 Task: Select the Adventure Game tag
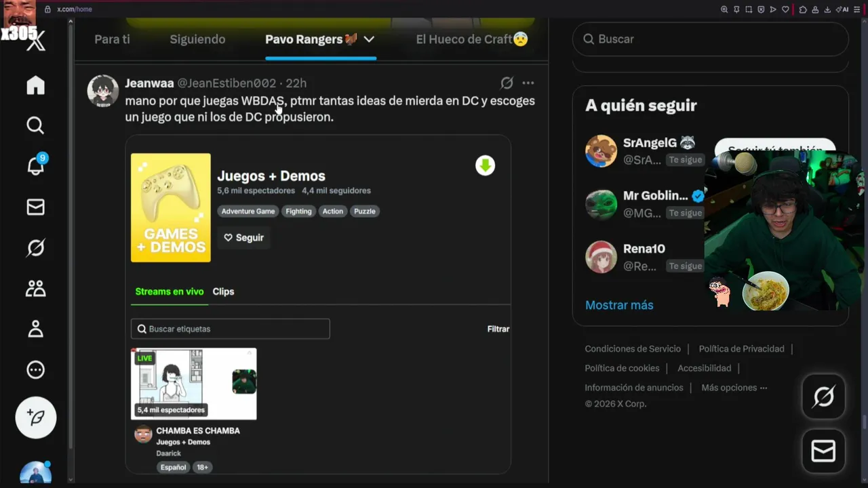coord(248,211)
